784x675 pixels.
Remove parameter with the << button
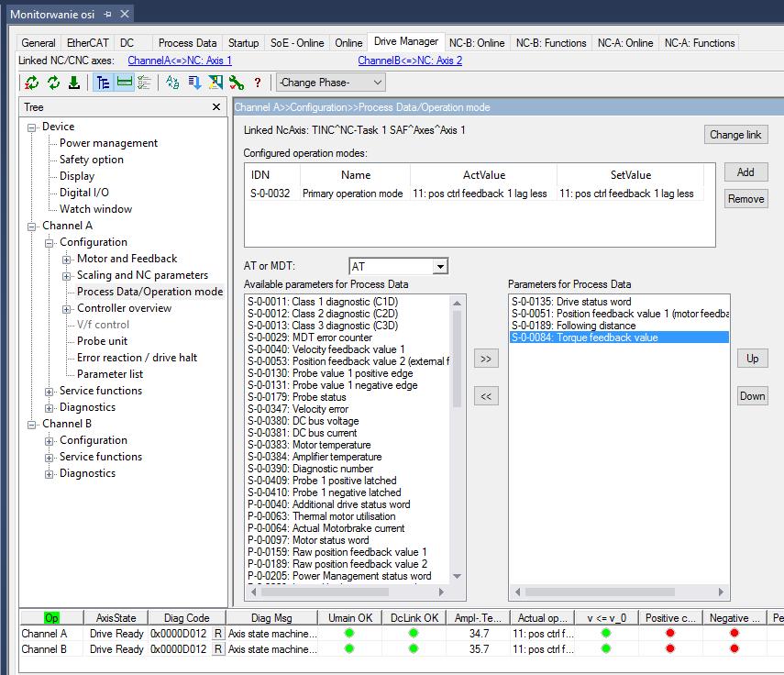pyautogui.click(x=486, y=396)
